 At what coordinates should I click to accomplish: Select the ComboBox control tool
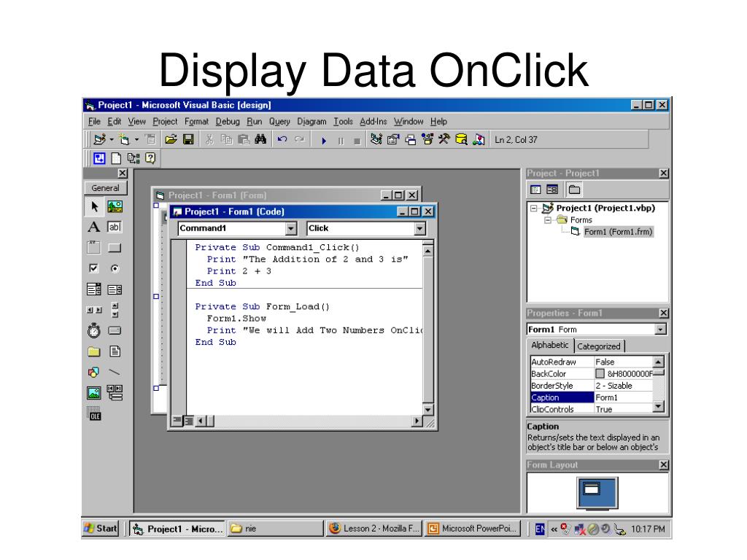(x=94, y=289)
